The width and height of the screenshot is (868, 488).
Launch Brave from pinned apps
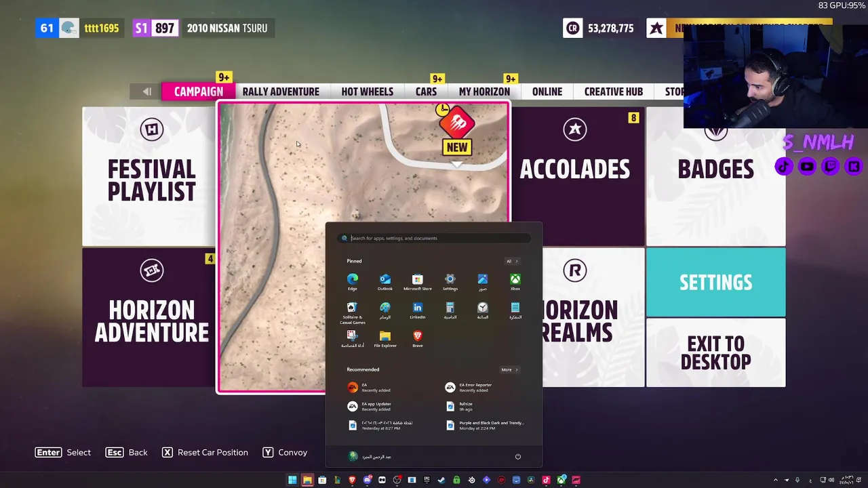coord(418,339)
